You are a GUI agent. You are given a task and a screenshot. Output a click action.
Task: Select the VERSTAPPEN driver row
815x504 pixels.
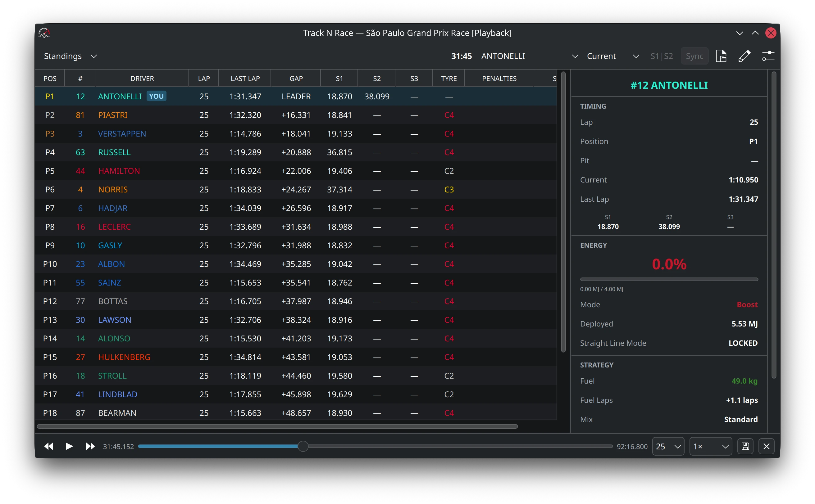[x=296, y=134]
